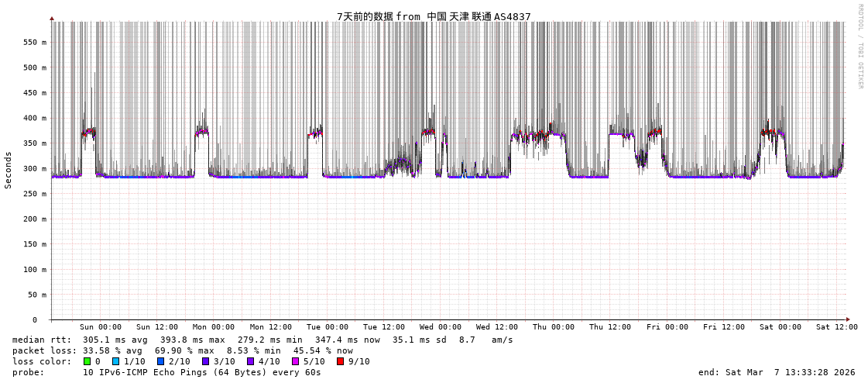Click the graph title mentioning AS4837
Screen dimensions: 868x383
[434, 16]
